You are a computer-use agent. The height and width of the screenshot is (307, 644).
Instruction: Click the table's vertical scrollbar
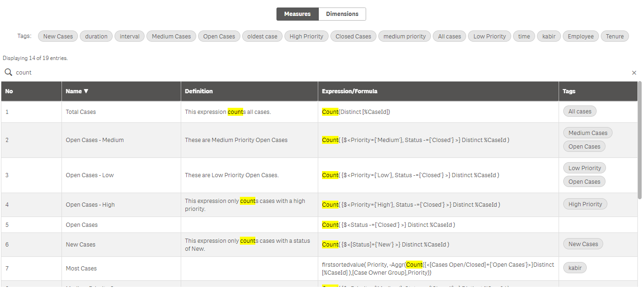click(x=639, y=140)
